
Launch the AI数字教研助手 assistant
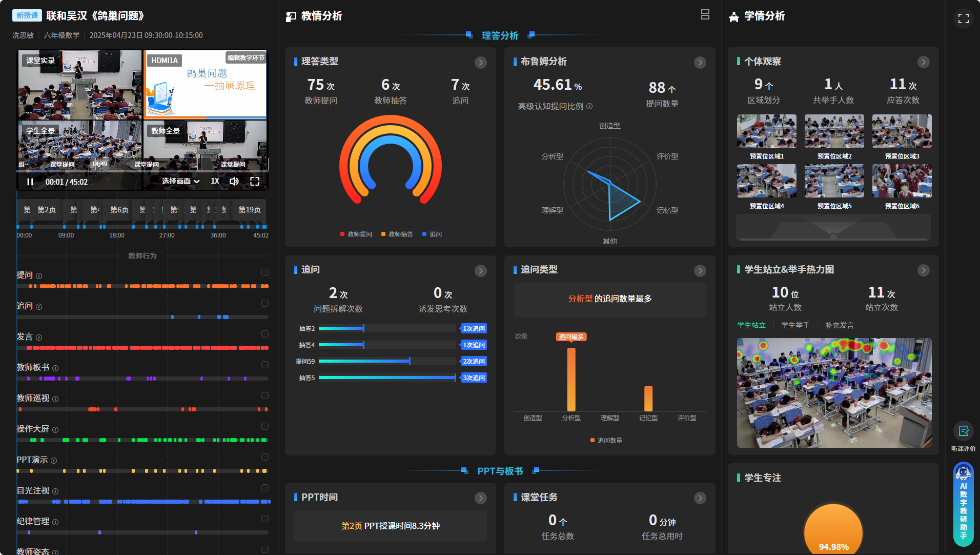[963, 504]
